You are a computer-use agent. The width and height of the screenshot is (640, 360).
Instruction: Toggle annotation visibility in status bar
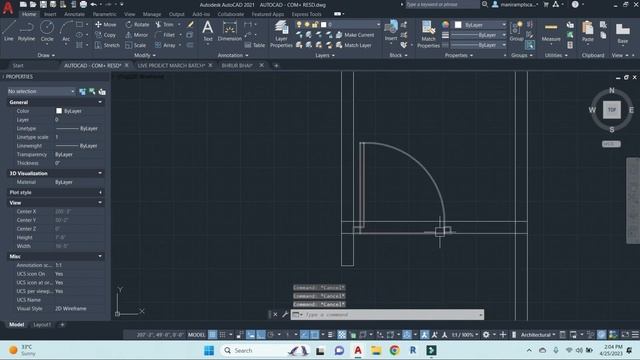click(x=425, y=335)
